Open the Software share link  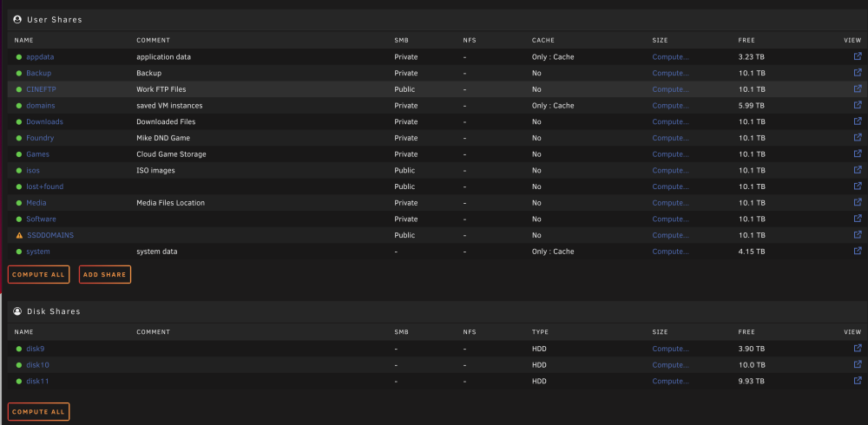click(41, 219)
